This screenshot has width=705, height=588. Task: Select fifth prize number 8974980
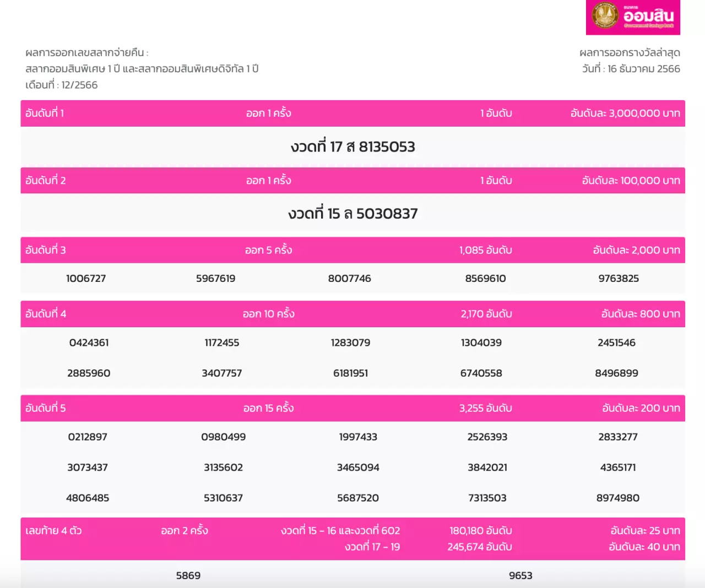click(x=618, y=498)
